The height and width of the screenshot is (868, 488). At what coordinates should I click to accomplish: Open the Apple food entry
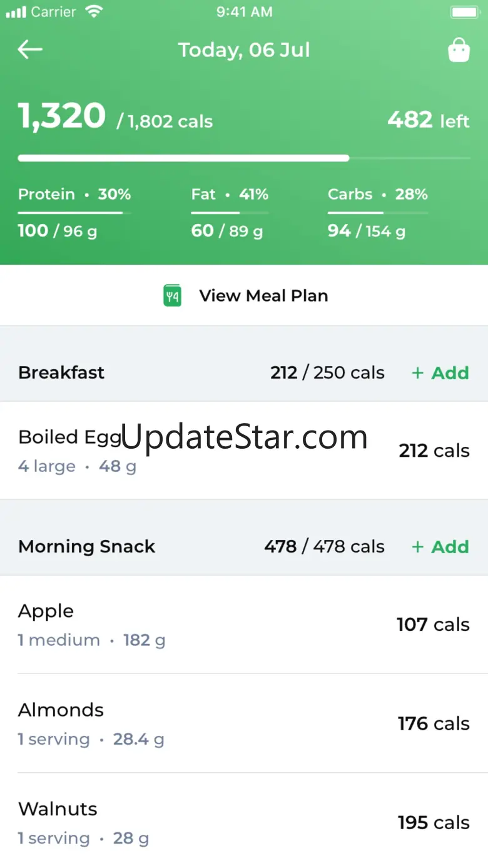coord(244,625)
